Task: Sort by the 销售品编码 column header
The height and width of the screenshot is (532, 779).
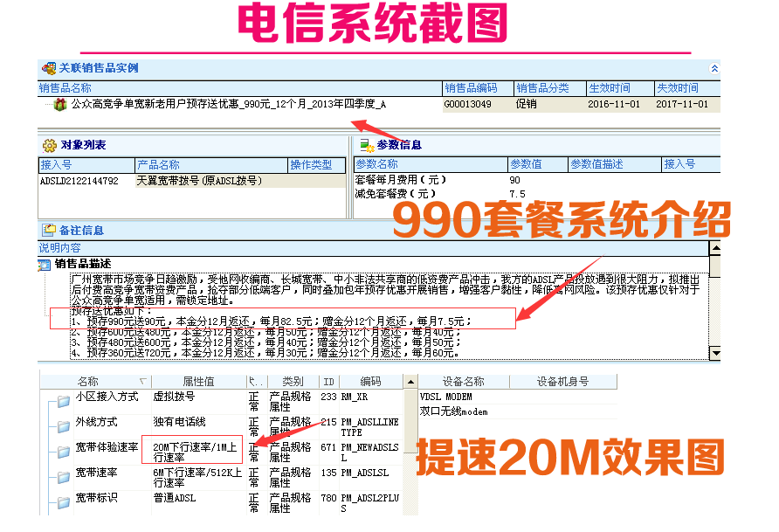Action: click(x=478, y=88)
